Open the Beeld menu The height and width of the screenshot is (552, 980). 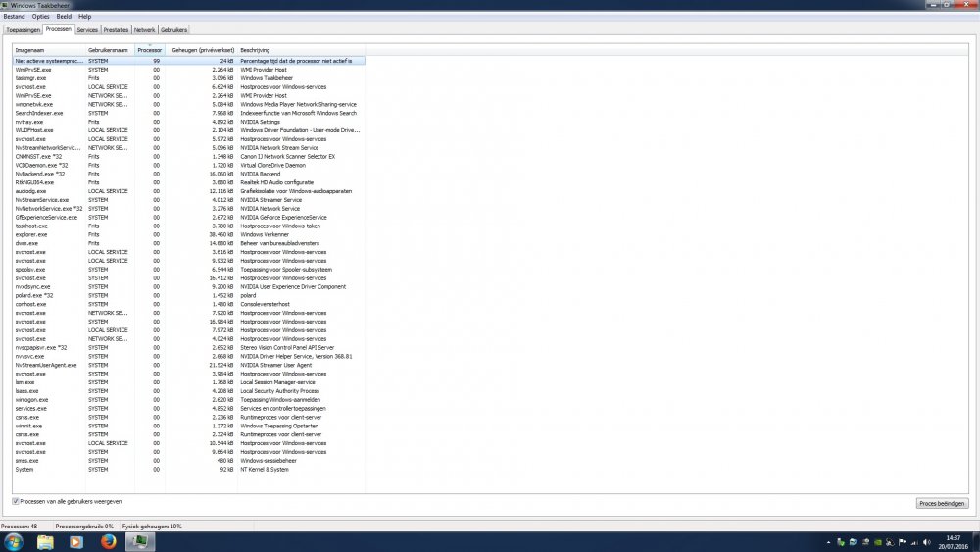[x=64, y=17]
